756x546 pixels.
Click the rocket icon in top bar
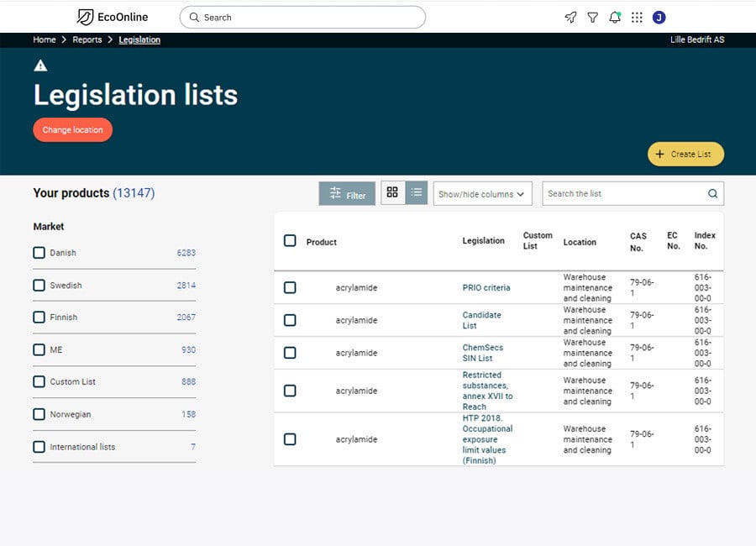(x=570, y=18)
